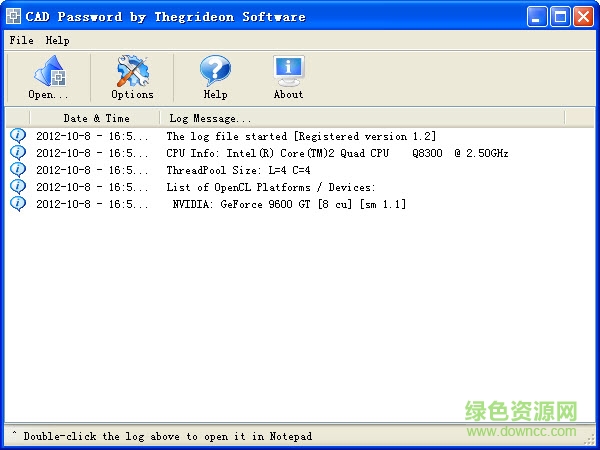The height and width of the screenshot is (450, 600).
Task: Open the File menu
Action: point(21,40)
